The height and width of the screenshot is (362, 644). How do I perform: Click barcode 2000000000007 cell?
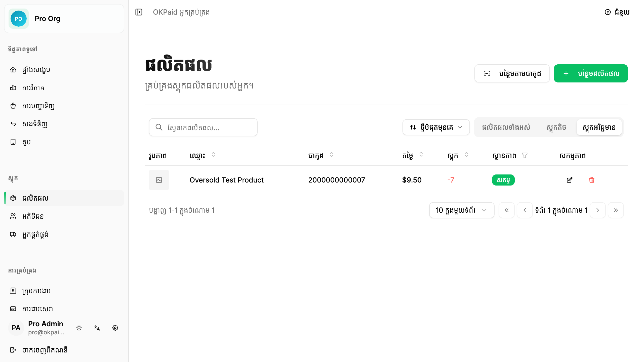(x=337, y=180)
